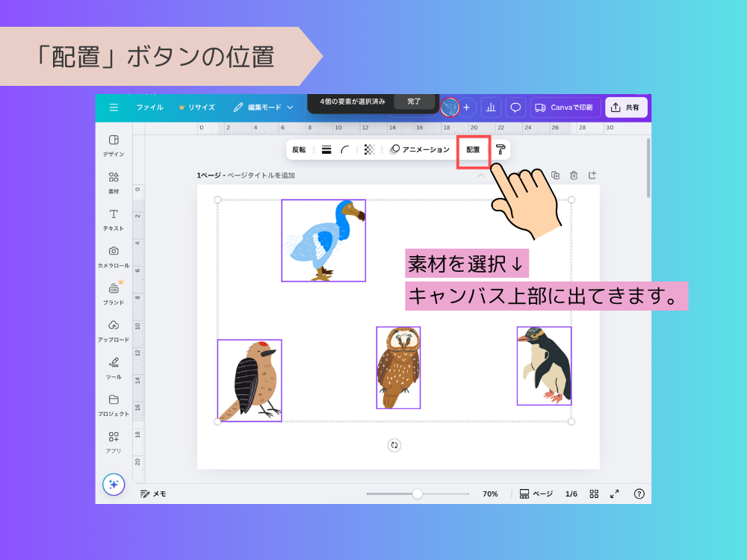
Task: Click the corner rounding icon in toolbar
Action: [x=344, y=149]
